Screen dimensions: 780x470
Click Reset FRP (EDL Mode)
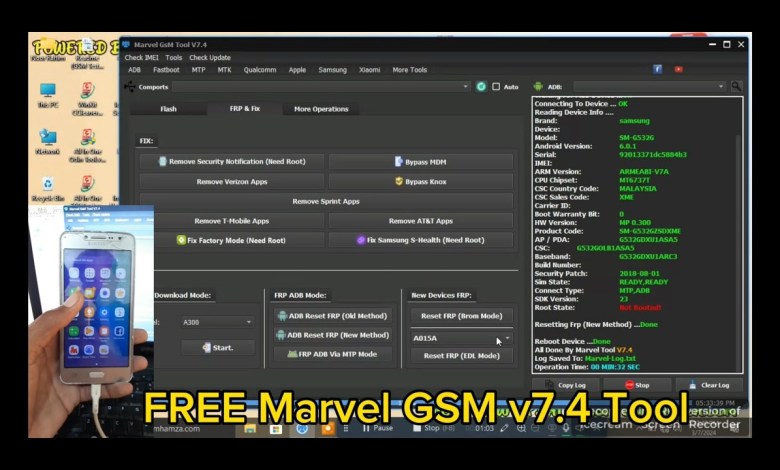[x=462, y=356]
